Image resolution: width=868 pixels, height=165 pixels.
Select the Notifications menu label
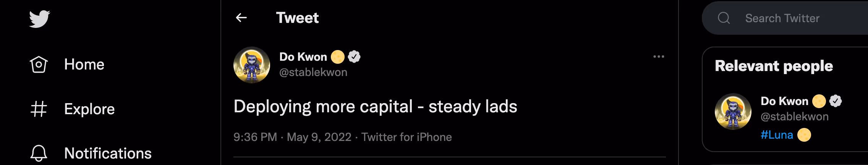tap(108, 153)
